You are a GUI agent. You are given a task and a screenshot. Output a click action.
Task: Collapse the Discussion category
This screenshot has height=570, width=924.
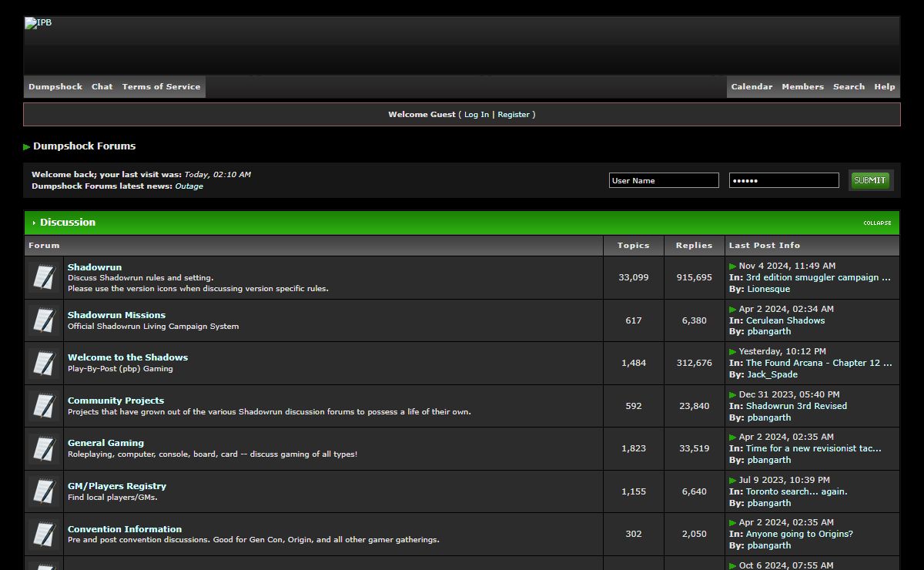877,223
